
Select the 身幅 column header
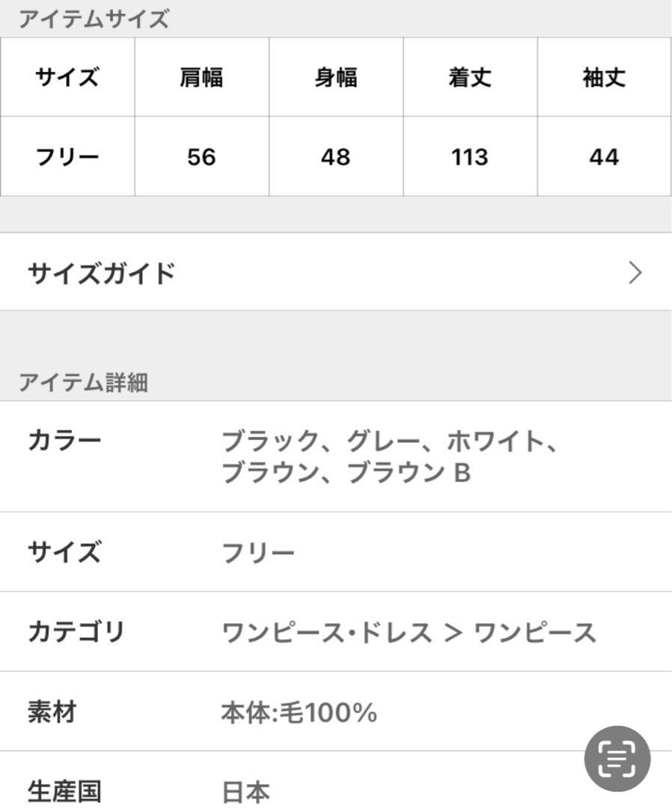336,77
